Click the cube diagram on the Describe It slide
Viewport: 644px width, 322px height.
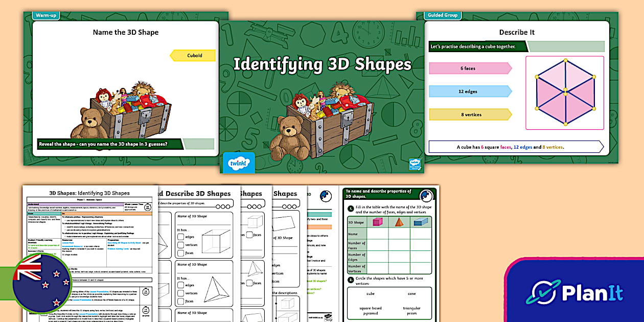pyautogui.click(x=564, y=93)
